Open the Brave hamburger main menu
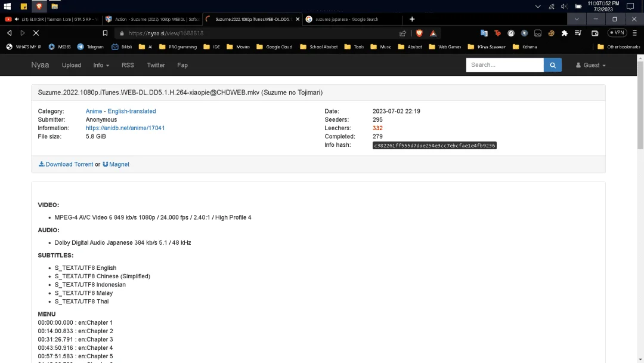 coord(635,33)
